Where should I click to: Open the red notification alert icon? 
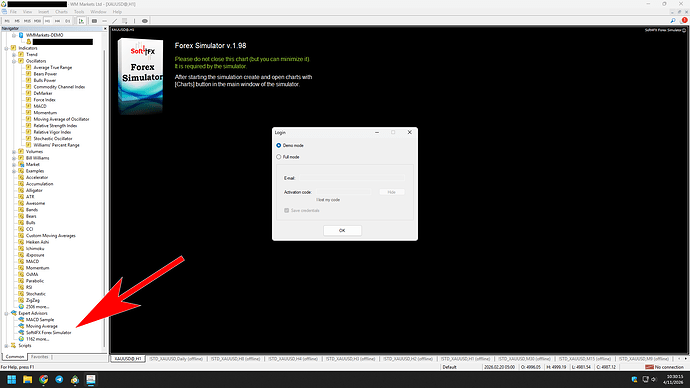tap(684, 20)
